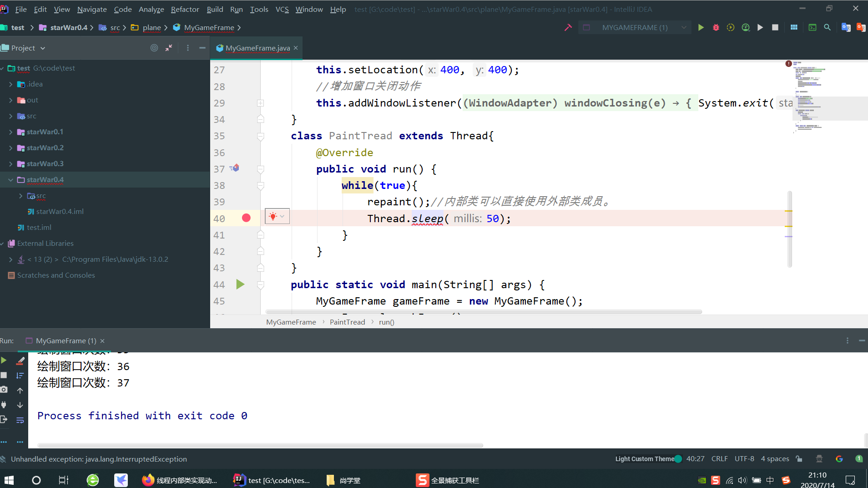Click the up arrow in Run panel
Screen dimensions: 868x488
coord(20,391)
